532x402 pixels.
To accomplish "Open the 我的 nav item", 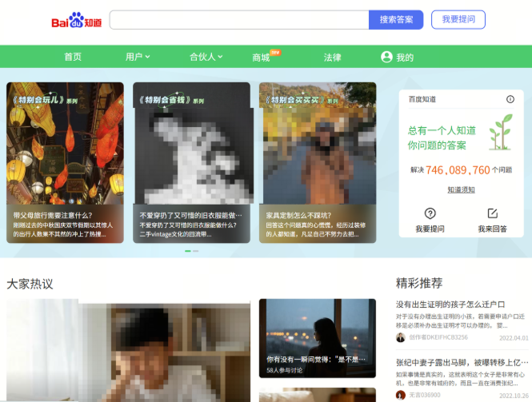I will click(405, 58).
